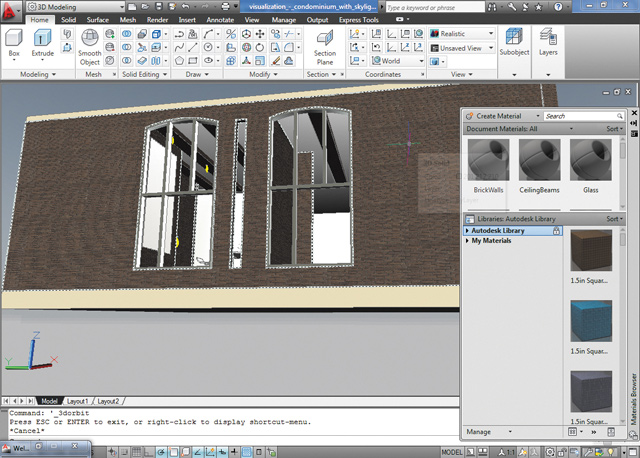Toggle the highlighted Transparency button in status bar
Image resolution: width=640 pixels, height=458 pixels.
pos(247,452)
